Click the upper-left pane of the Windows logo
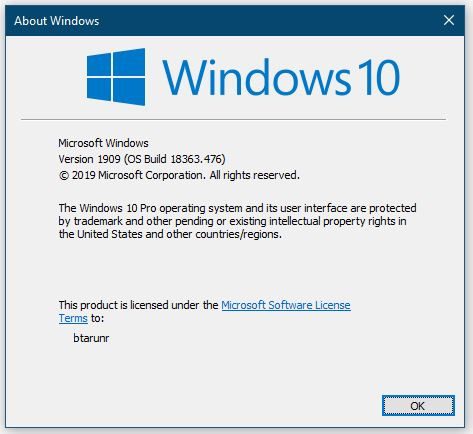 point(99,65)
